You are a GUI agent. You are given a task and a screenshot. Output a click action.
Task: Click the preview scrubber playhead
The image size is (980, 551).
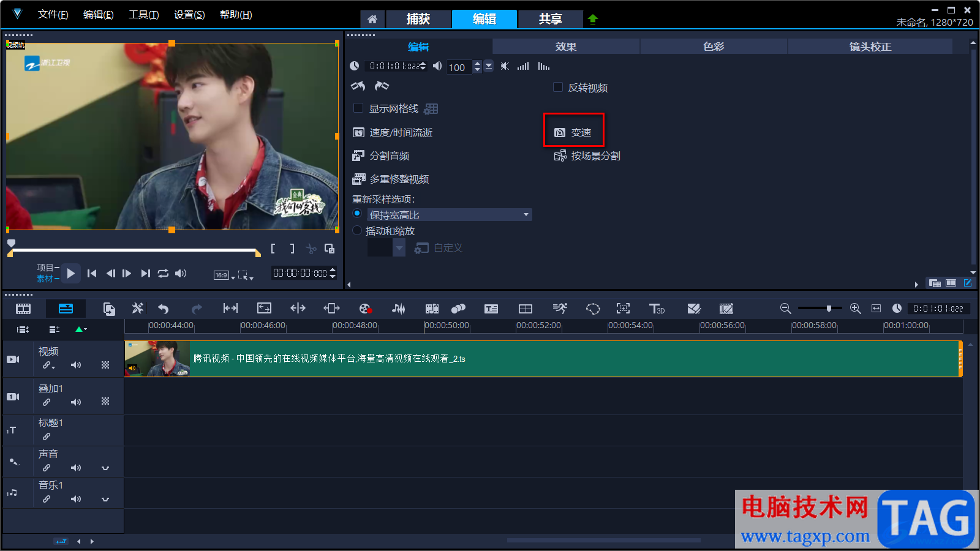pyautogui.click(x=11, y=244)
